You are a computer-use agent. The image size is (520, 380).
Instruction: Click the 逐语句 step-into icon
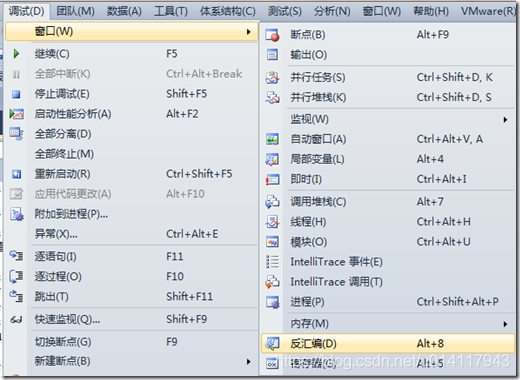coord(16,256)
